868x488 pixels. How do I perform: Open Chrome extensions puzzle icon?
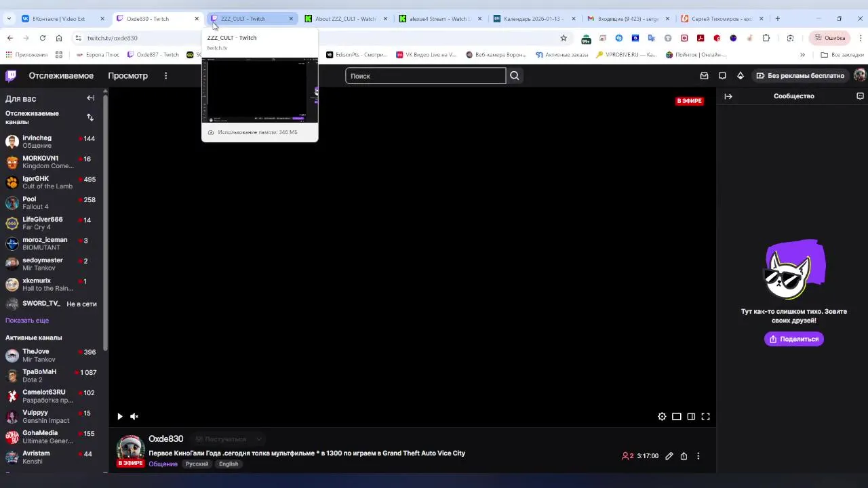click(766, 38)
